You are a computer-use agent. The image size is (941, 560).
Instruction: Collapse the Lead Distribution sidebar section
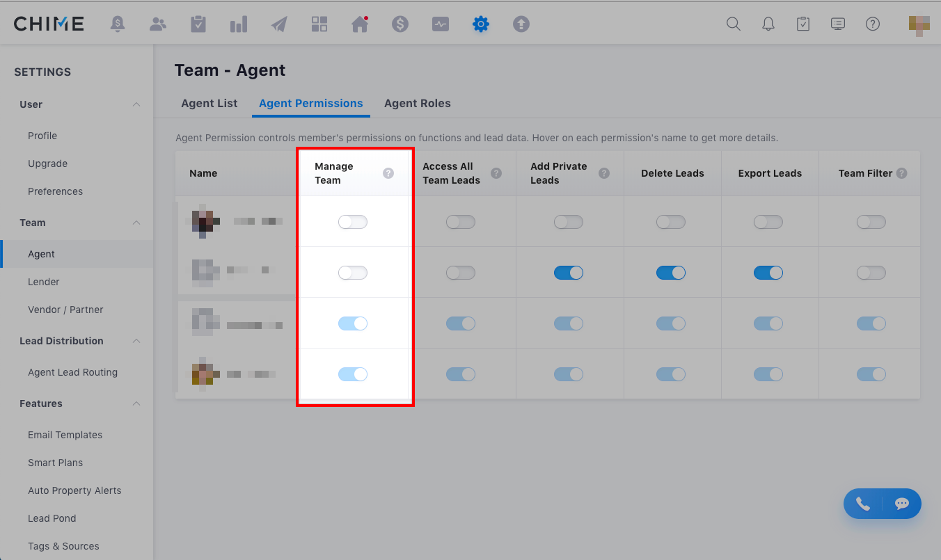[136, 341]
